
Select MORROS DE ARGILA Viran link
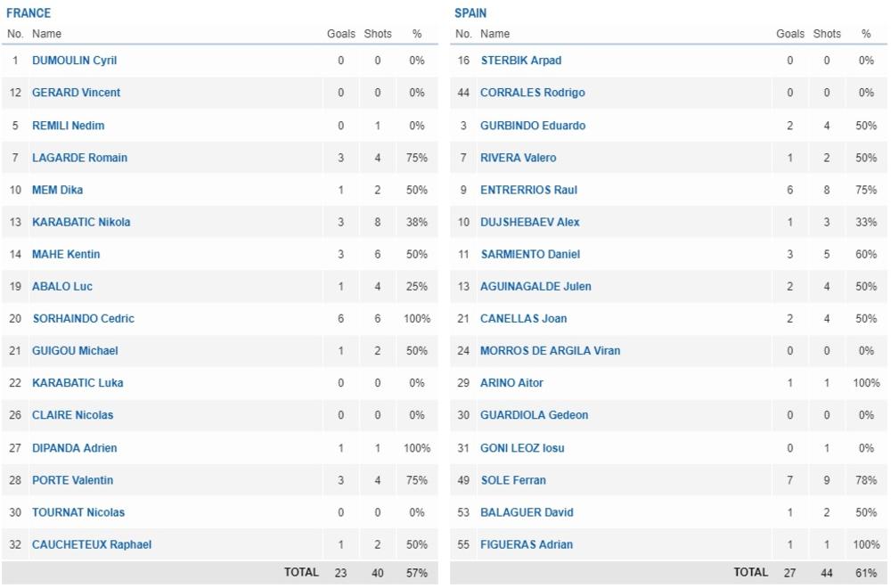[550, 350]
